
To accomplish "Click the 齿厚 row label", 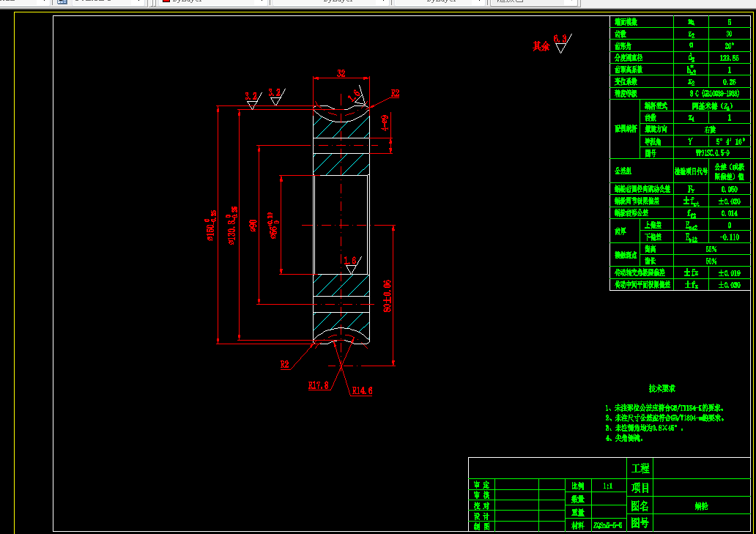I will coord(620,231).
